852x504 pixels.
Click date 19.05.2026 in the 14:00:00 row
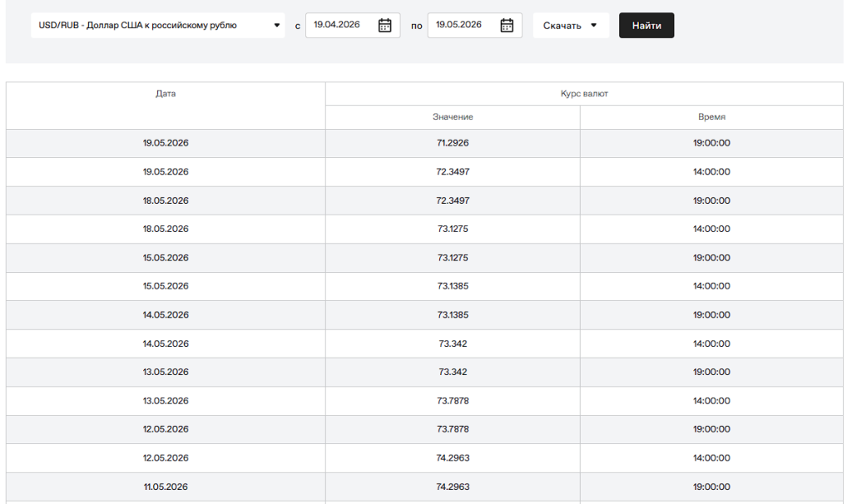[166, 171]
